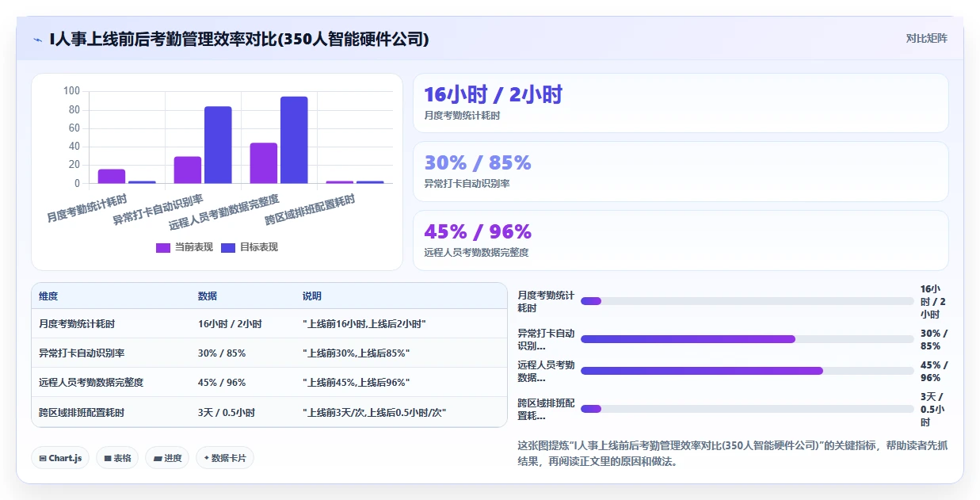Click the summary paragraph below the progress bars
The height and width of the screenshot is (500, 980).
point(732,453)
